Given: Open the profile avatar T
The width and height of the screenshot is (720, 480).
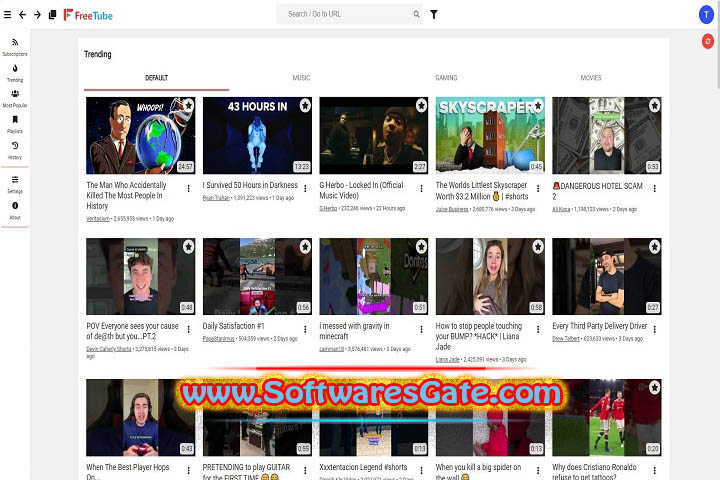Looking at the screenshot, I should 706,15.
